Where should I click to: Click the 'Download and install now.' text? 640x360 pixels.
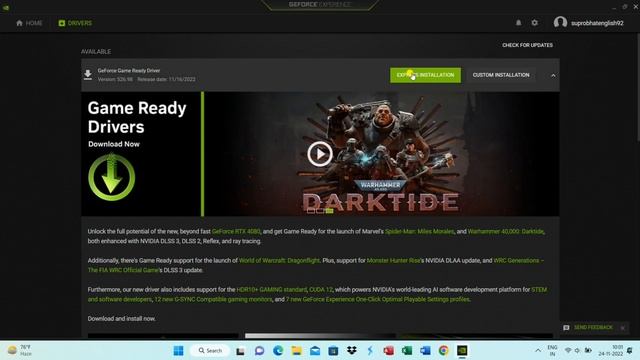(x=122, y=318)
